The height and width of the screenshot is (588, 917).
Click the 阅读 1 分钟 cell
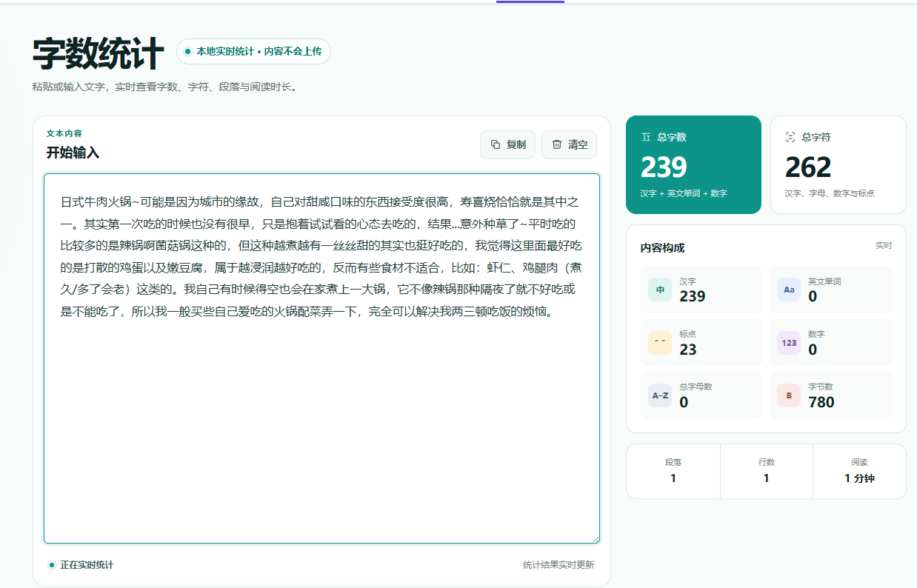point(859,471)
